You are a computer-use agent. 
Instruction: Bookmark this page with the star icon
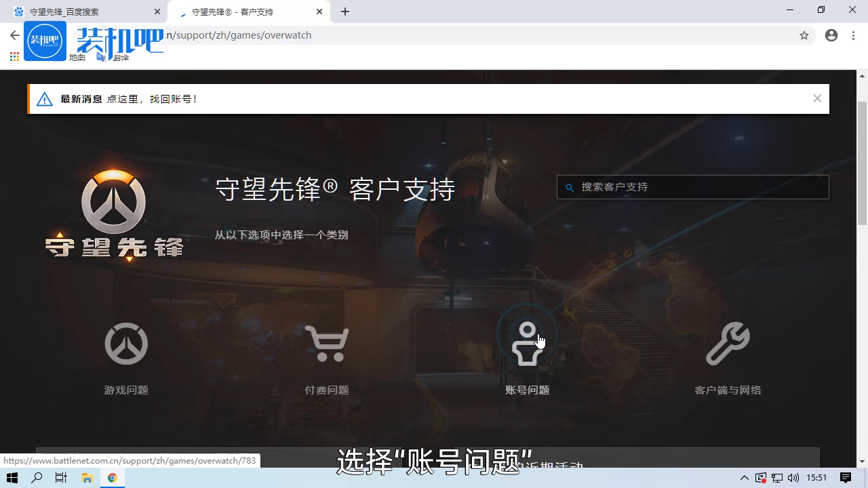pyautogui.click(x=804, y=35)
